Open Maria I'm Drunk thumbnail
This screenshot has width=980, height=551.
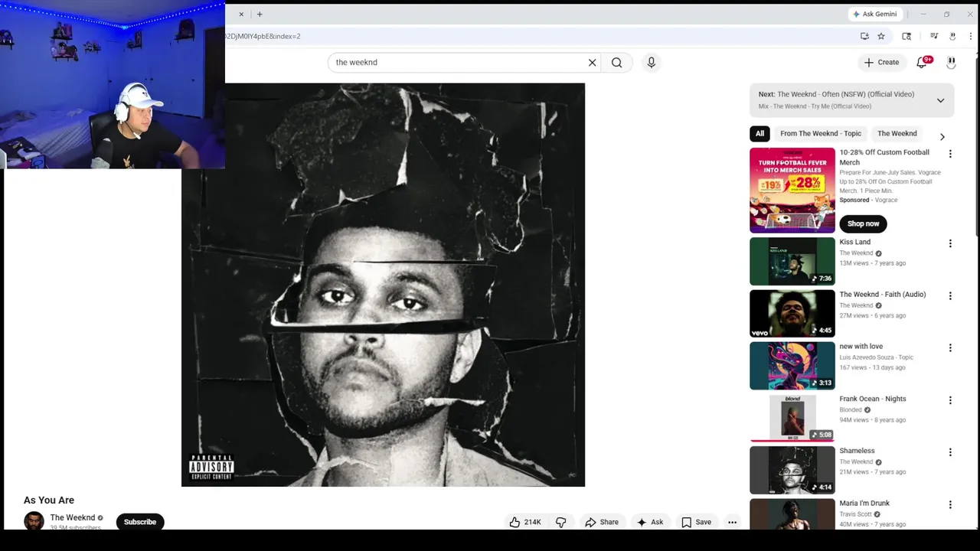792,514
